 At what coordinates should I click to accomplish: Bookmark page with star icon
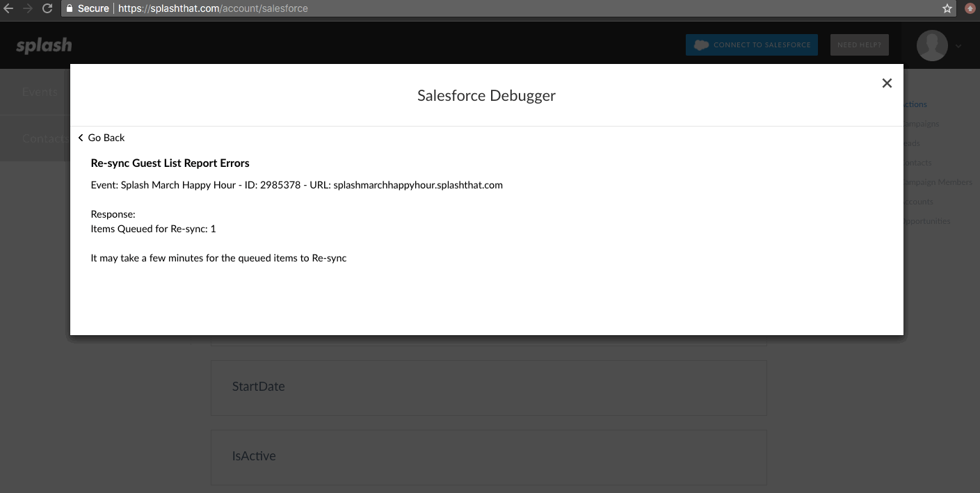[x=947, y=8]
